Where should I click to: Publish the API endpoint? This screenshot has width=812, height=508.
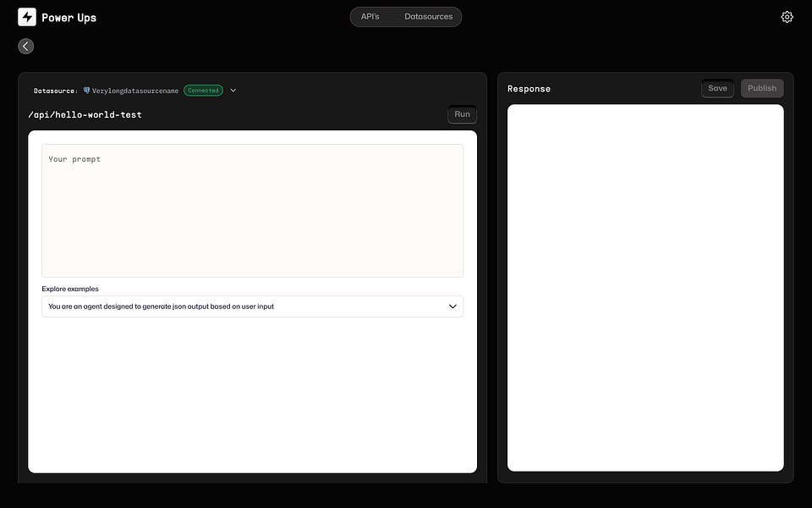[761, 88]
